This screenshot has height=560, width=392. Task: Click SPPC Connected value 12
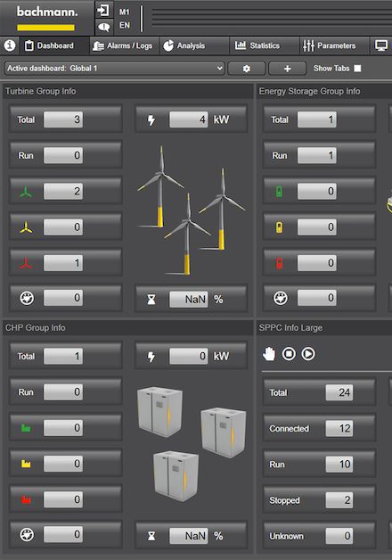coord(339,429)
